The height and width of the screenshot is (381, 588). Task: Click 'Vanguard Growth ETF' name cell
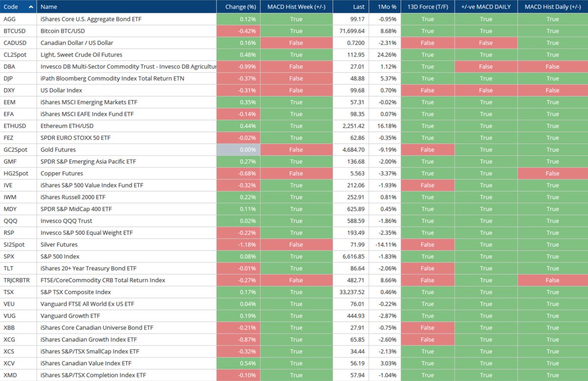pyautogui.click(x=126, y=316)
